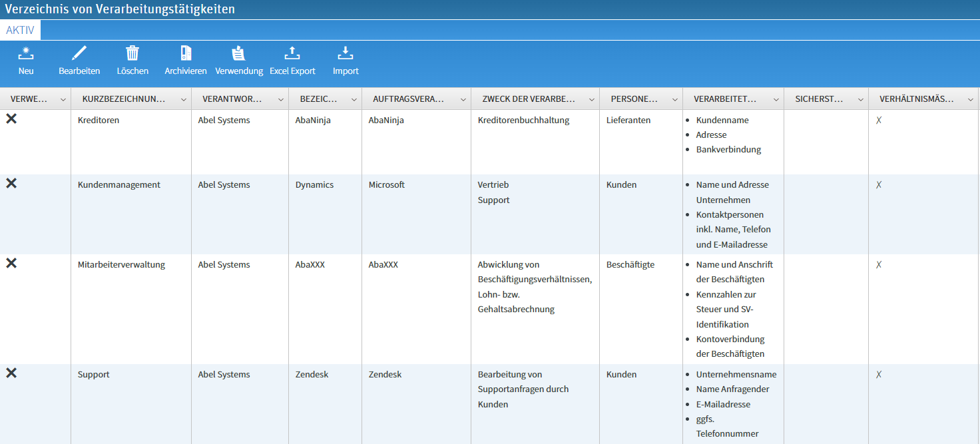
Task: Open the Verwendung icon
Action: click(x=238, y=53)
